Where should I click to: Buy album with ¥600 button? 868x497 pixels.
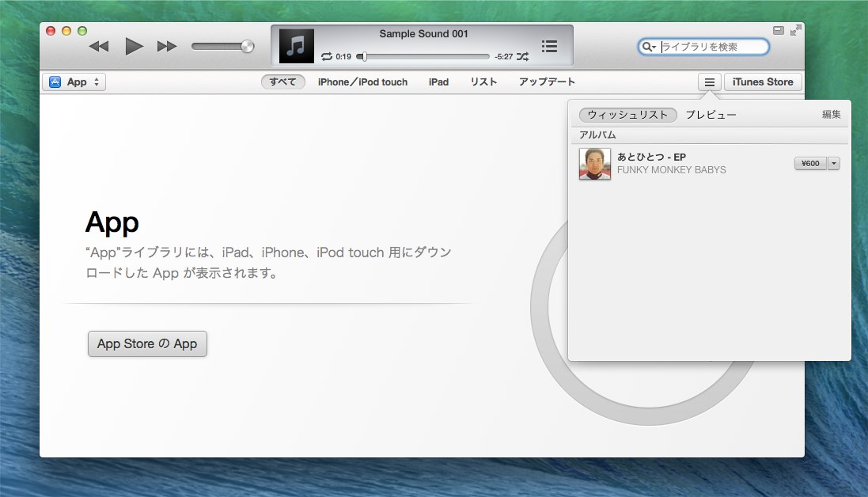click(810, 163)
